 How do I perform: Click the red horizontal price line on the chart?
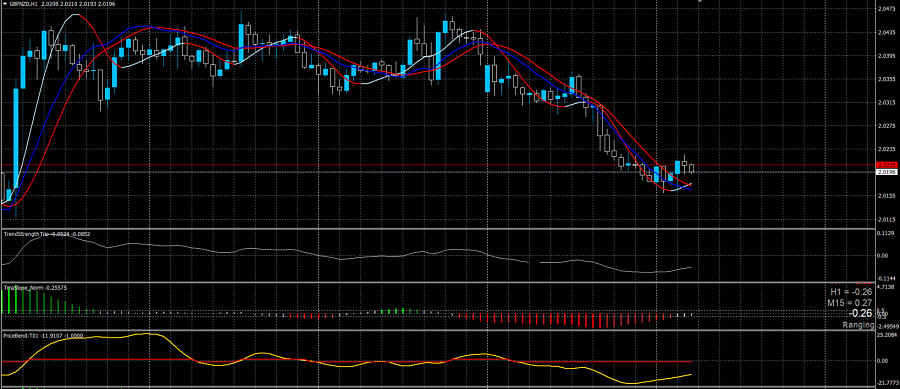tap(438, 165)
